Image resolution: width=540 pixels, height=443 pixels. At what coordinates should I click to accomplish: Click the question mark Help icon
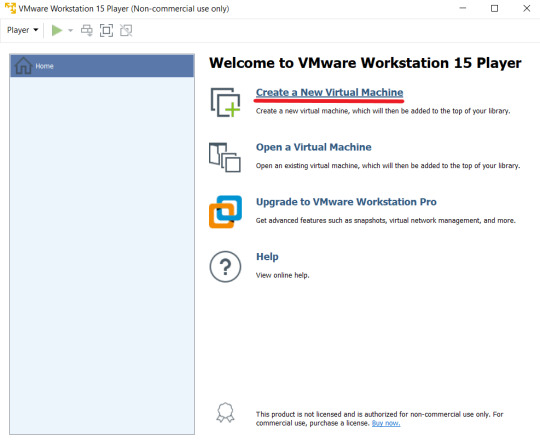226,267
